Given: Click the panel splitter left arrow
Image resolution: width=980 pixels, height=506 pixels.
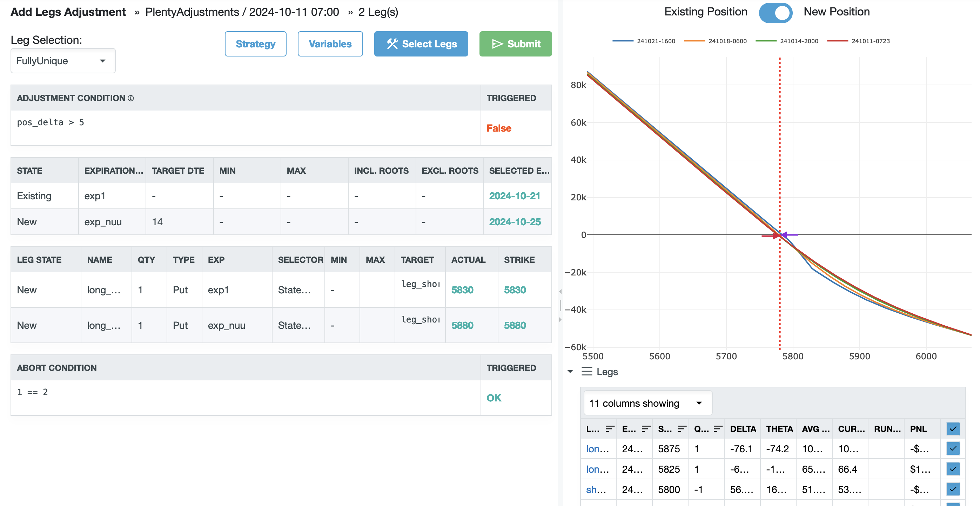Looking at the screenshot, I should tap(560, 292).
